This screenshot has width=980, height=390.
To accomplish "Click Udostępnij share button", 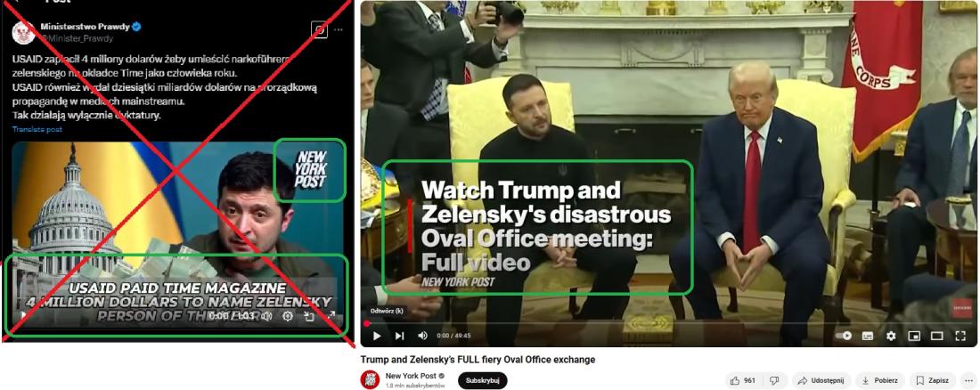I will tap(821, 380).
